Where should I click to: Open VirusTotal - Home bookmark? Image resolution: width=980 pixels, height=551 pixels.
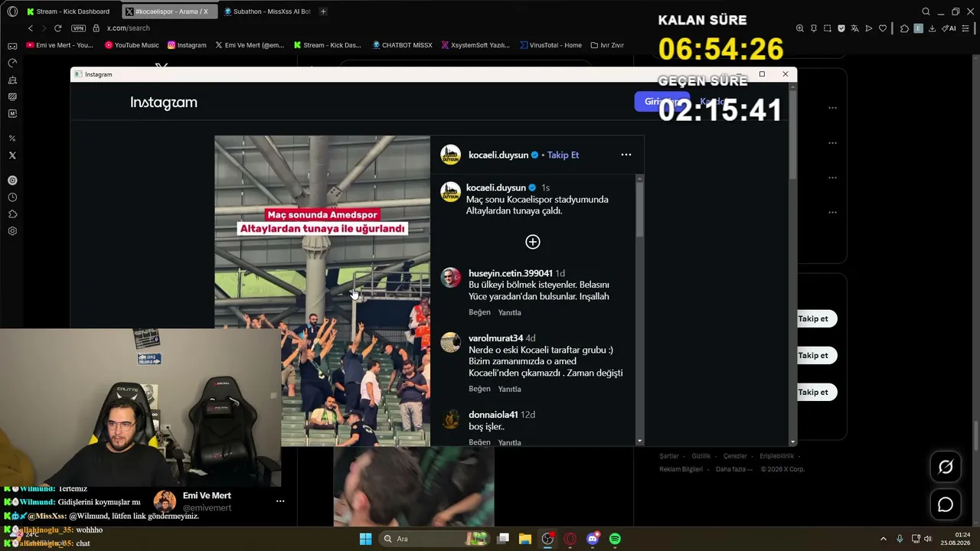pyautogui.click(x=550, y=45)
